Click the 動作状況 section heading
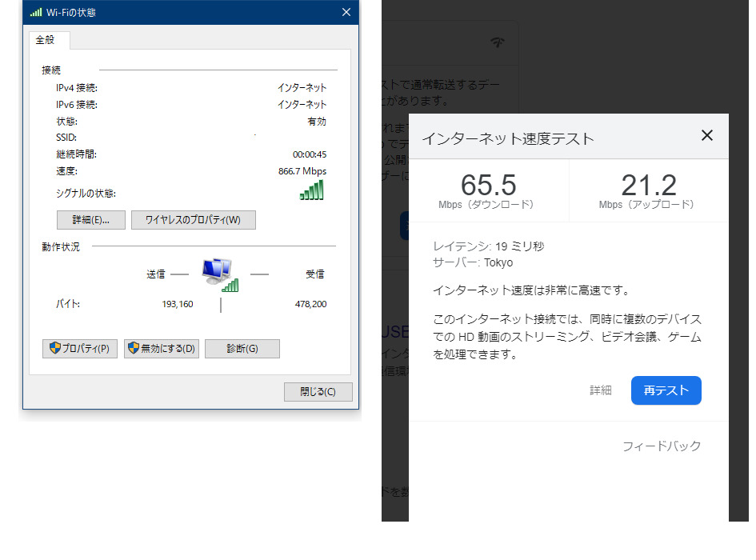 (61, 247)
